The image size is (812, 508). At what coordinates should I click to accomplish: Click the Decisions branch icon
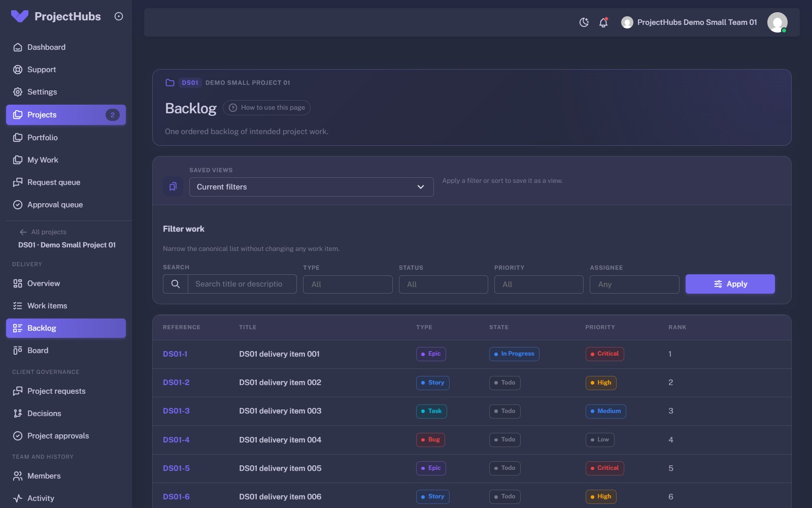(x=18, y=414)
